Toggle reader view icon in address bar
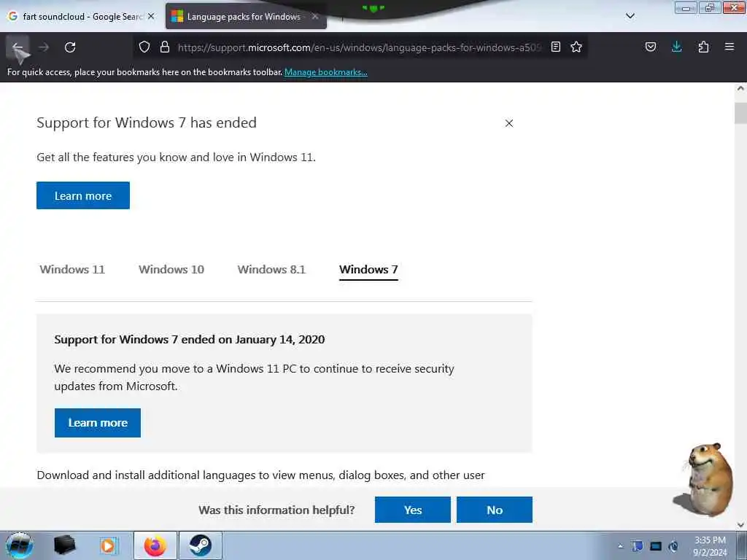Screen dimensions: 747x560 pos(555,47)
